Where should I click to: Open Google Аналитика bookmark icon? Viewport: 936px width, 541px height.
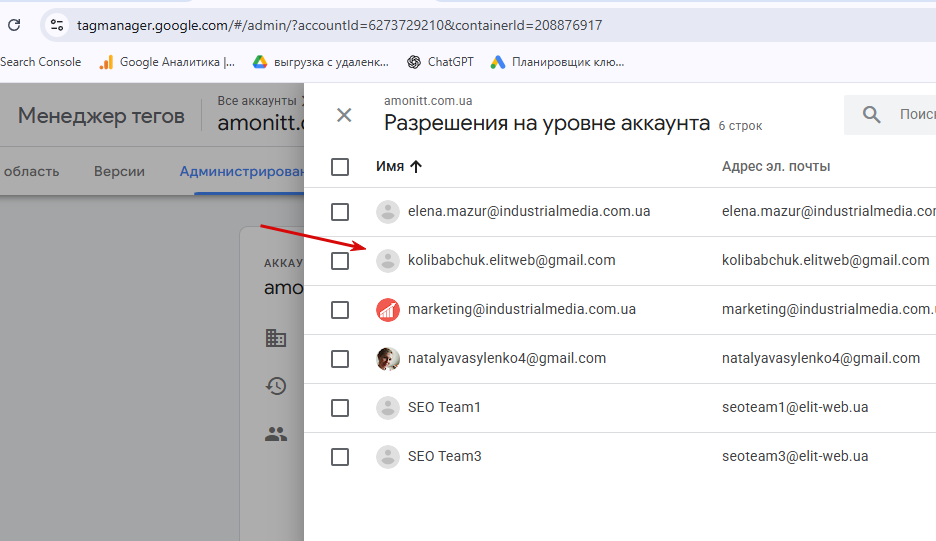tap(106, 62)
